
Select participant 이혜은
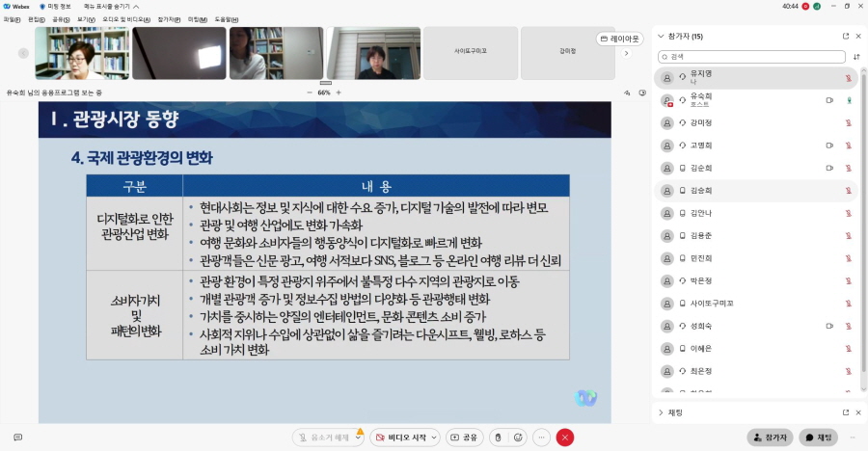point(755,349)
